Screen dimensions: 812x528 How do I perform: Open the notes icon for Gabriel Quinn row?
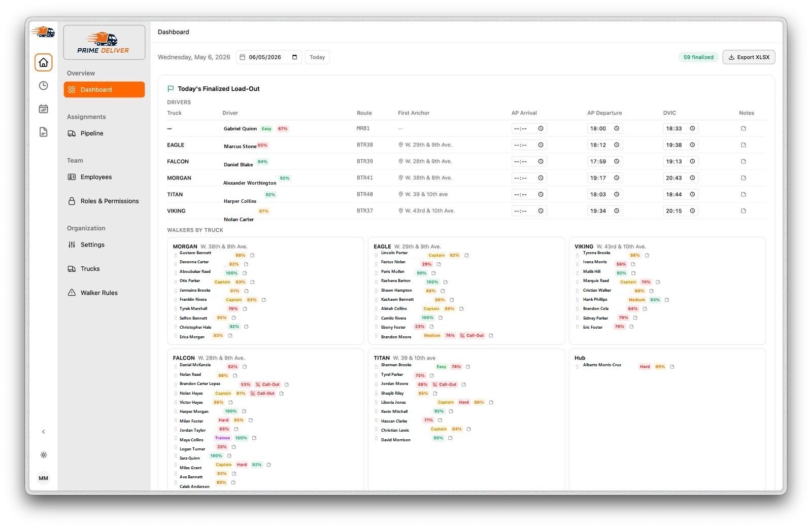pos(743,129)
